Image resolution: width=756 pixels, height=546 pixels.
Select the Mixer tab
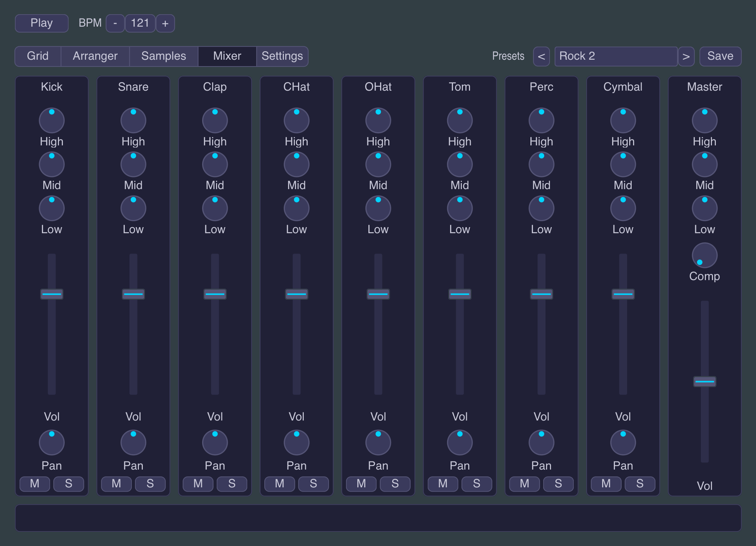click(227, 56)
